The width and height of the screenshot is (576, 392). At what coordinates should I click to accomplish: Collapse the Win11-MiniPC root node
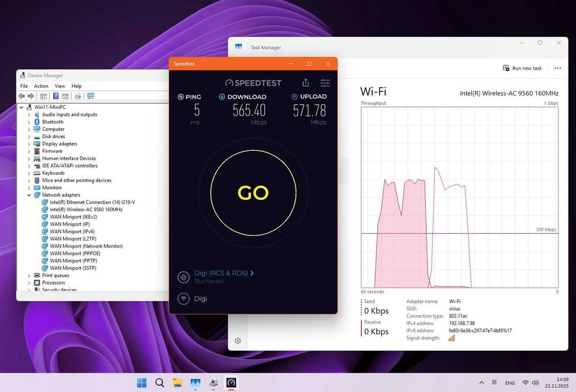point(21,107)
